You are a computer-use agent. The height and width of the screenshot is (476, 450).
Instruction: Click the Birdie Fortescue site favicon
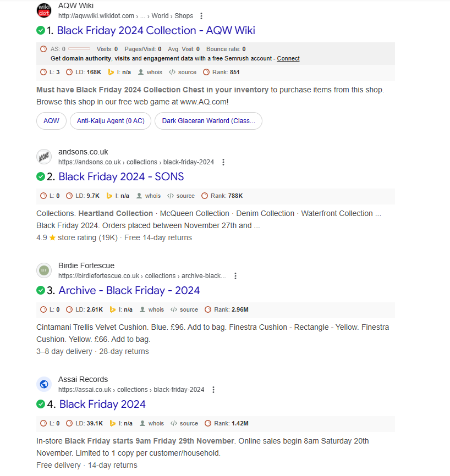pyautogui.click(x=44, y=270)
